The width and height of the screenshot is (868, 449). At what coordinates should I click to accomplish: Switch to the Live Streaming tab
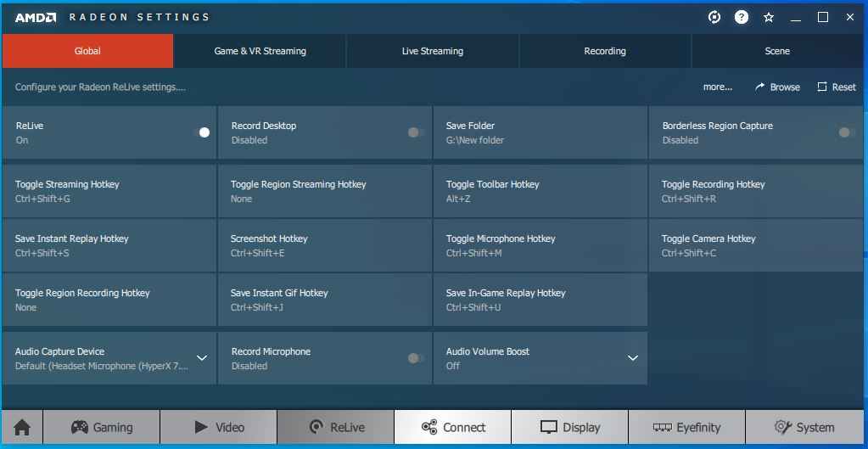433,51
